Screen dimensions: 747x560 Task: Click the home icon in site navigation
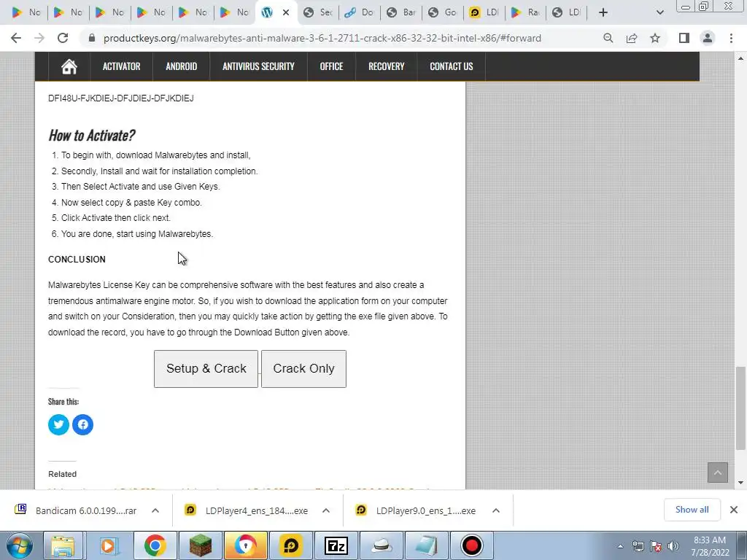pyautogui.click(x=69, y=66)
